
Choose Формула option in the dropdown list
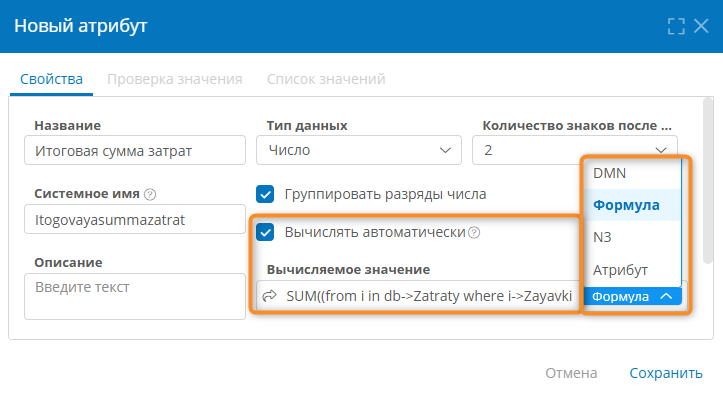tap(632, 205)
